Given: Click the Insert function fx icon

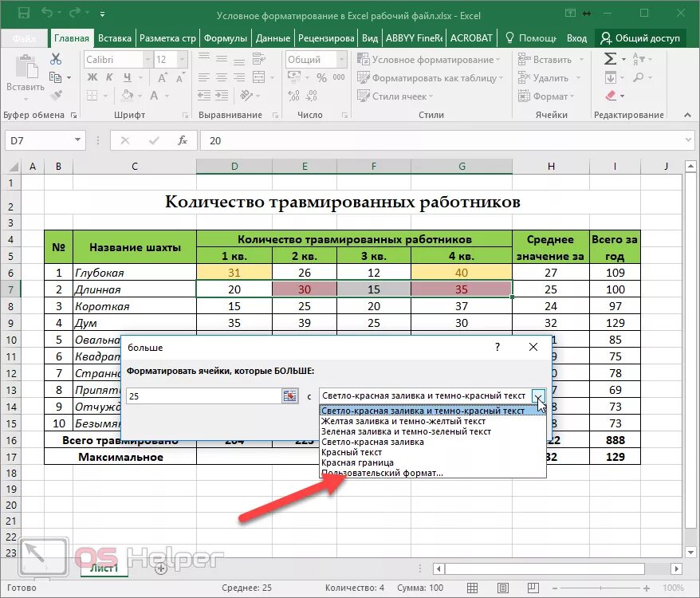Looking at the screenshot, I should (182, 140).
